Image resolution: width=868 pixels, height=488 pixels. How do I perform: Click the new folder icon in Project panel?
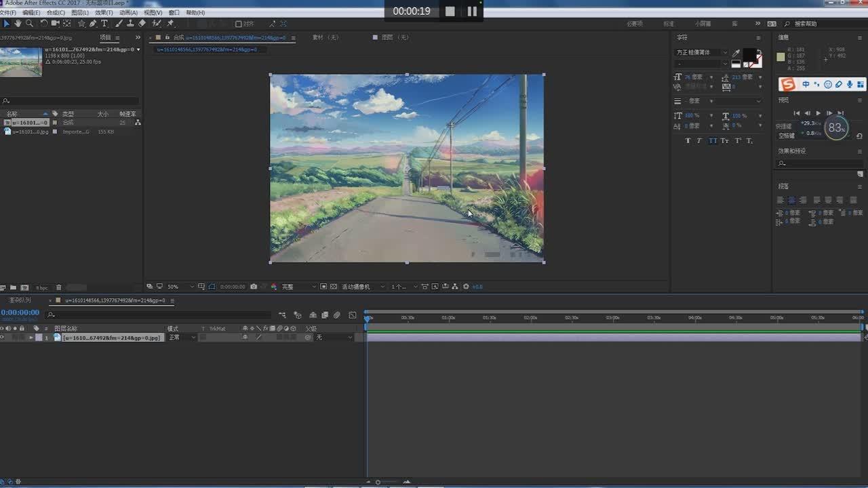point(13,287)
